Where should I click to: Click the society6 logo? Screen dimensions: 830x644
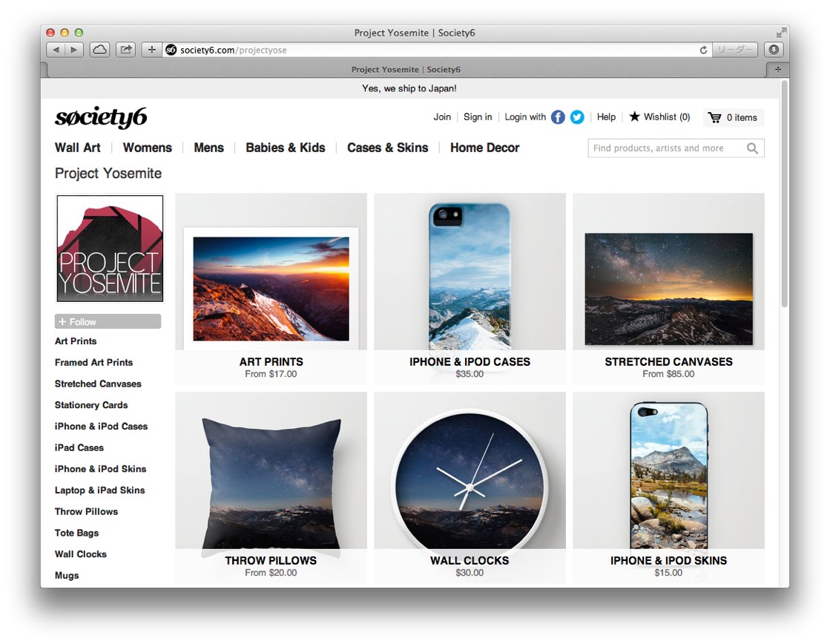(x=101, y=117)
